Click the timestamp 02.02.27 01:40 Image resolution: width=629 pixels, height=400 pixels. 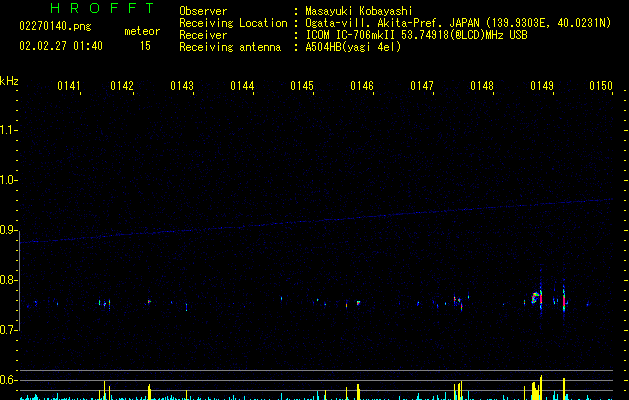61,46
